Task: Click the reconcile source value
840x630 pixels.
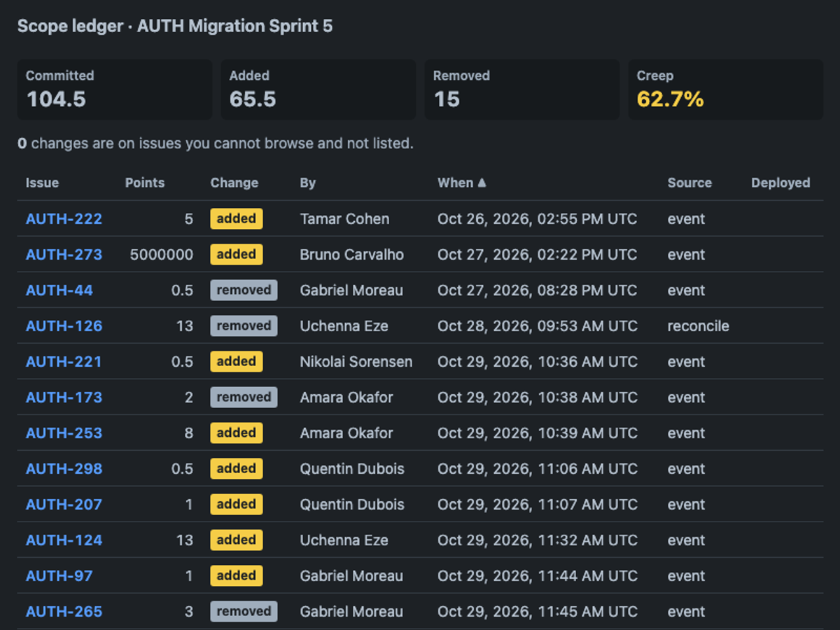Action: point(699,326)
